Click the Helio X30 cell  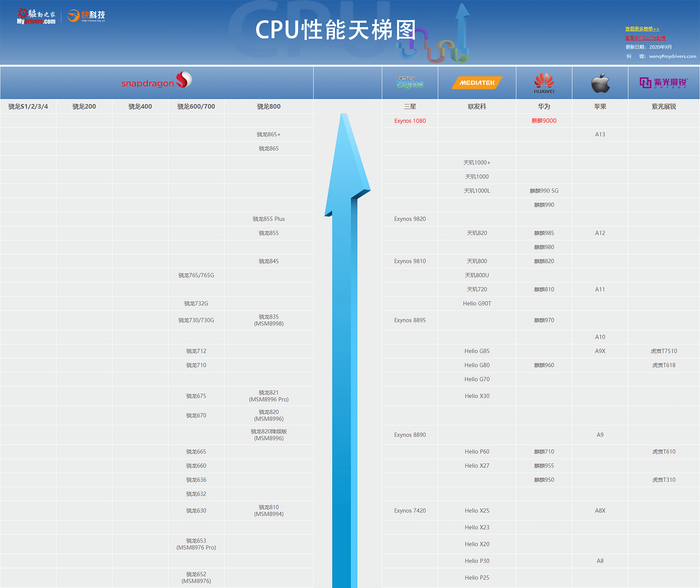click(477, 396)
